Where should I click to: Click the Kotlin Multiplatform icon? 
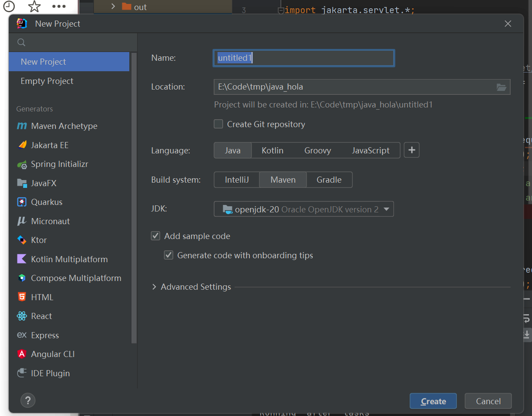(22, 259)
